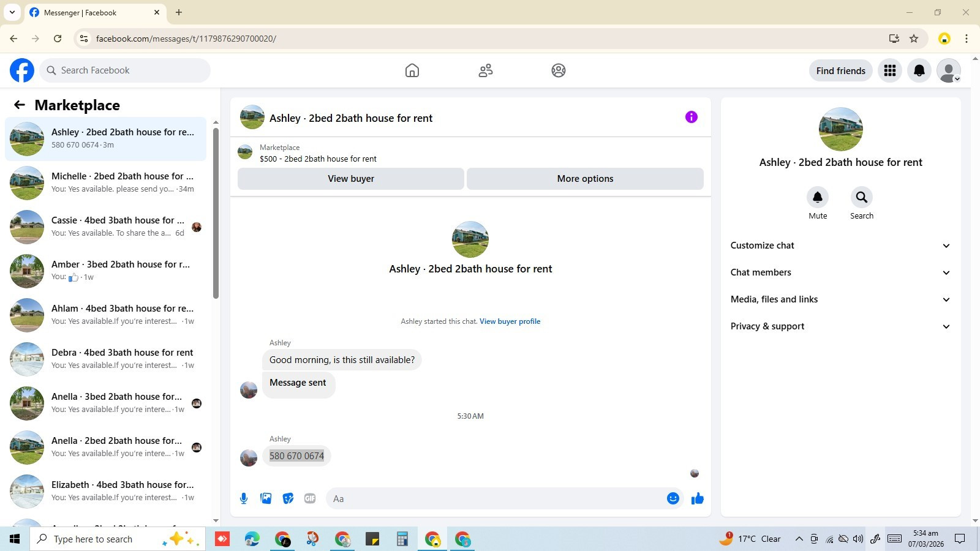Click the voice clip microphone icon
This screenshot has width=980, height=551.
tap(244, 498)
